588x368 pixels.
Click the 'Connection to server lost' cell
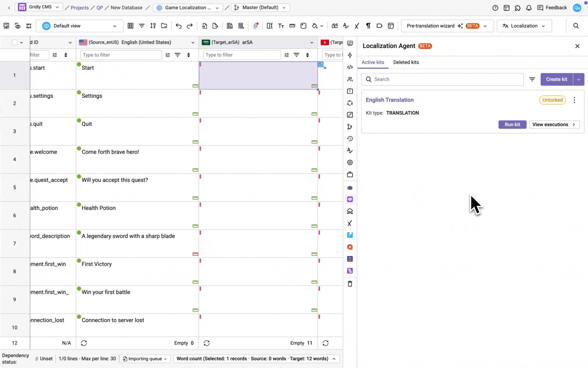coord(137,325)
